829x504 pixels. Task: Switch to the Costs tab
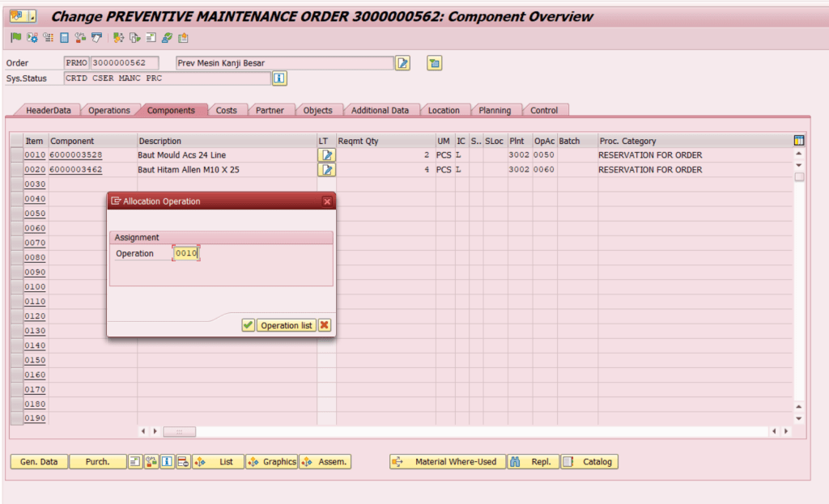coord(227,110)
